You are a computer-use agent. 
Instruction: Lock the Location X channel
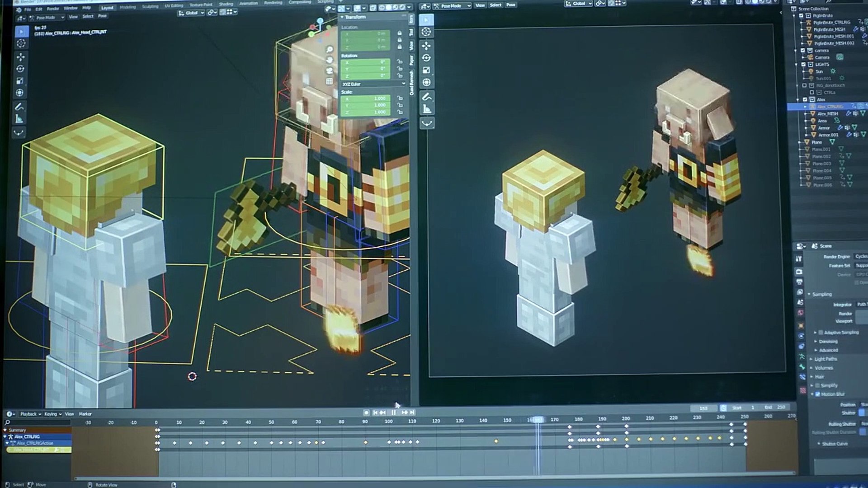coord(400,33)
